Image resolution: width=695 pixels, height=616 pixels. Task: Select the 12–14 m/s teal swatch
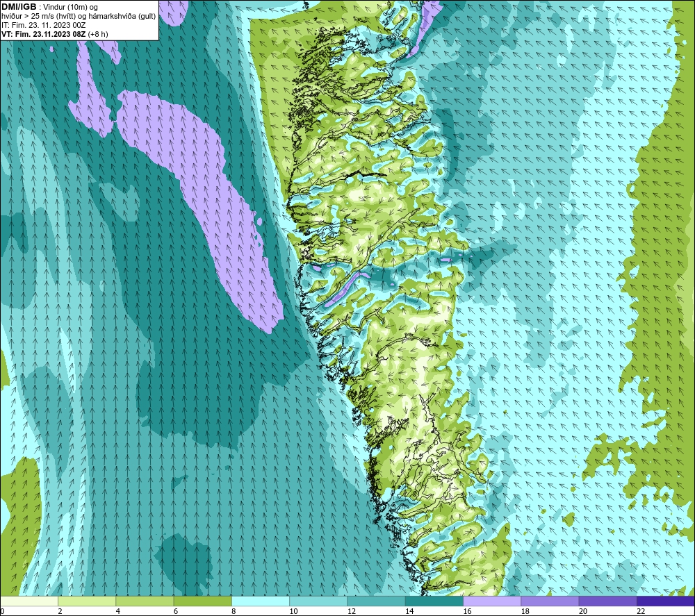(x=376, y=601)
